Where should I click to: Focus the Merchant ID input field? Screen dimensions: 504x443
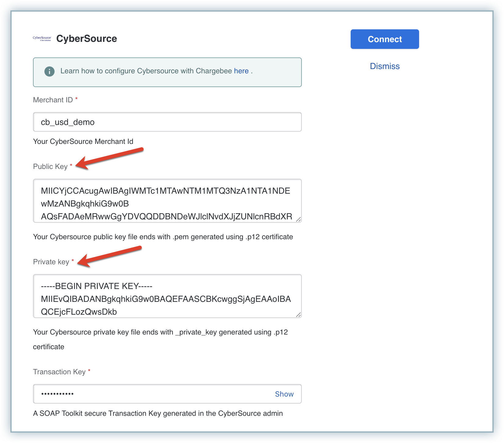click(167, 122)
